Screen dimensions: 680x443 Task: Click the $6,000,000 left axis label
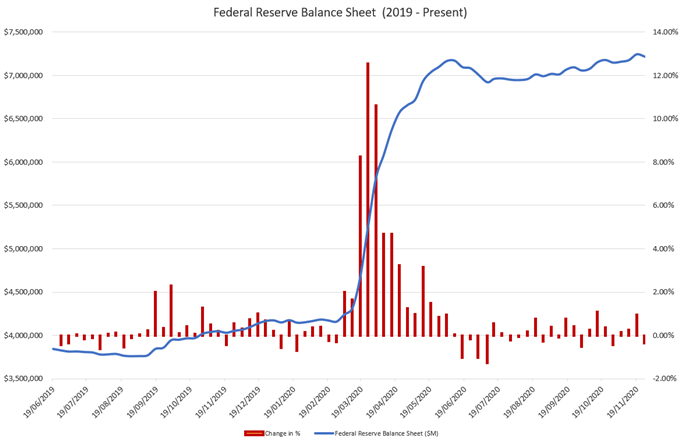coord(23,162)
